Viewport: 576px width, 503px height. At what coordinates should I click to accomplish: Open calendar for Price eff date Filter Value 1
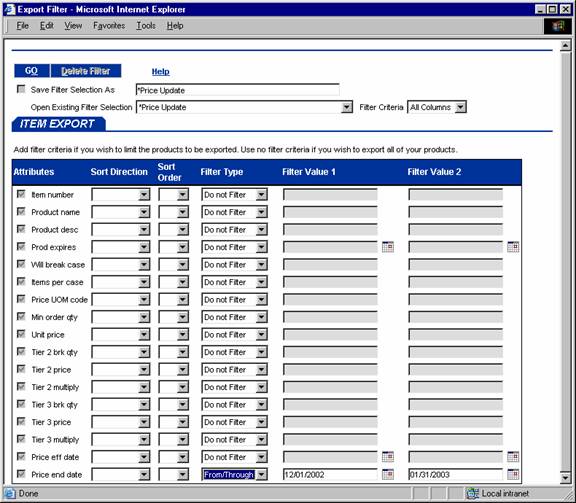(388, 457)
